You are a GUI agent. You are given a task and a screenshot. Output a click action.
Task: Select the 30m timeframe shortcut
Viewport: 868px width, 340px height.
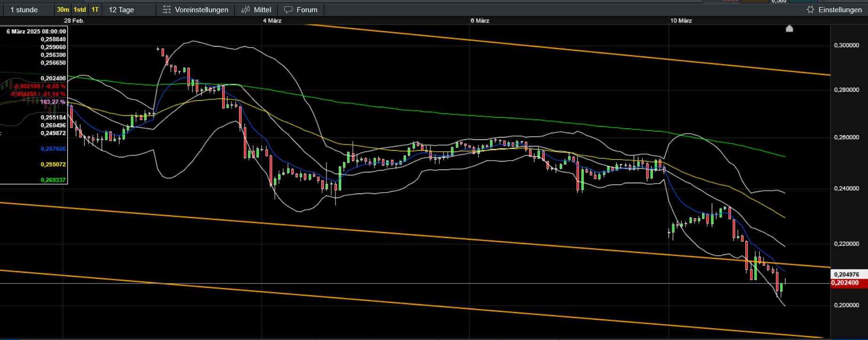coord(63,9)
